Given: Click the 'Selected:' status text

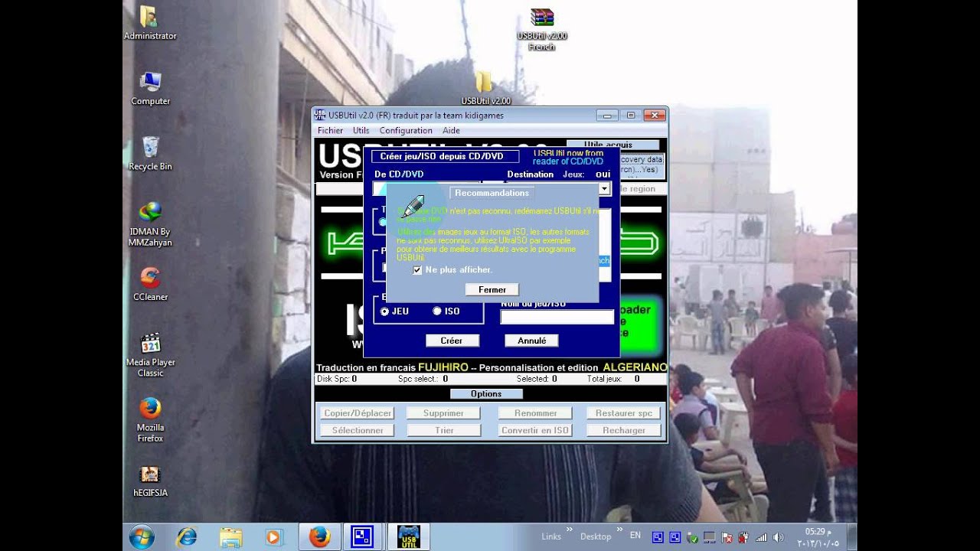Looking at the screenshot, I should click(533, 379).
